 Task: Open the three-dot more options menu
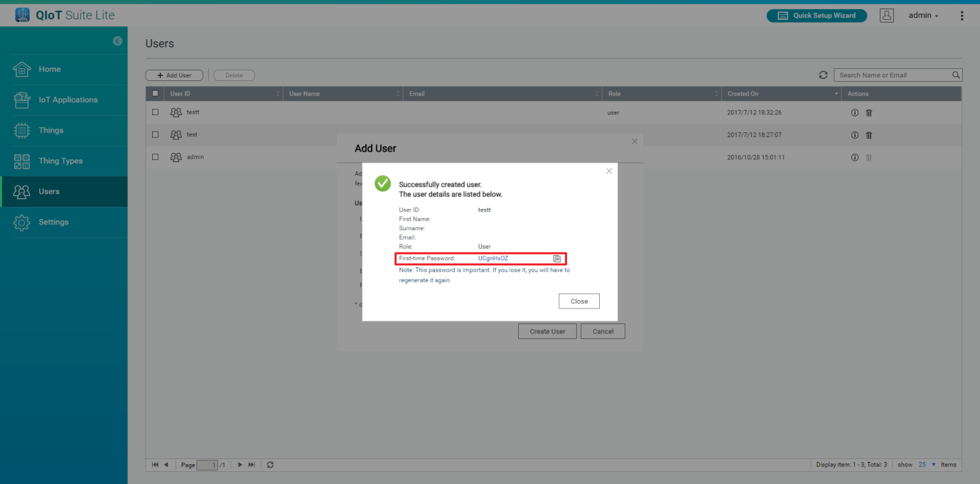click(962, 16)
